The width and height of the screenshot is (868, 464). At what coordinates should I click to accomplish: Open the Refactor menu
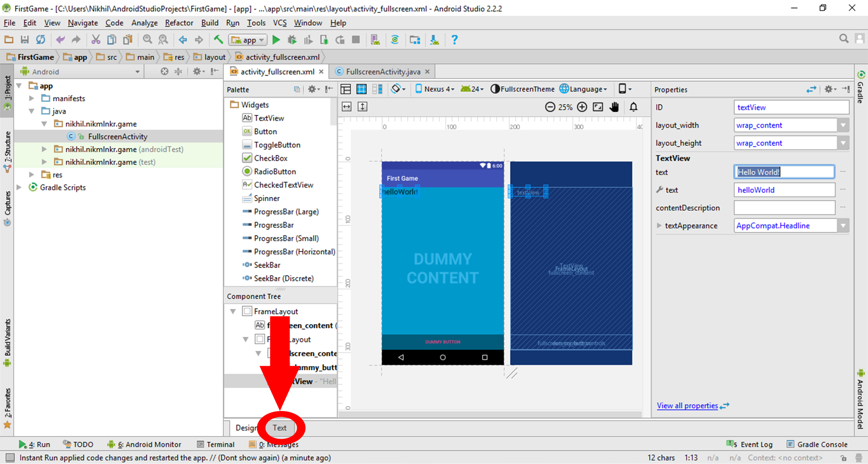(x=179, y=23)
